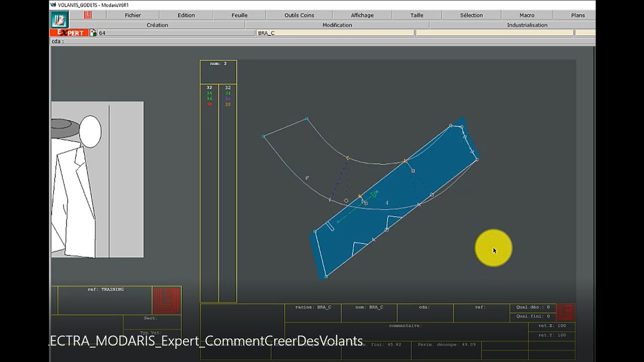Image resolution: width=644 pixels, height=362 pixels.
Task: Click the 'ret.X: 100' value
Action: 552,326
